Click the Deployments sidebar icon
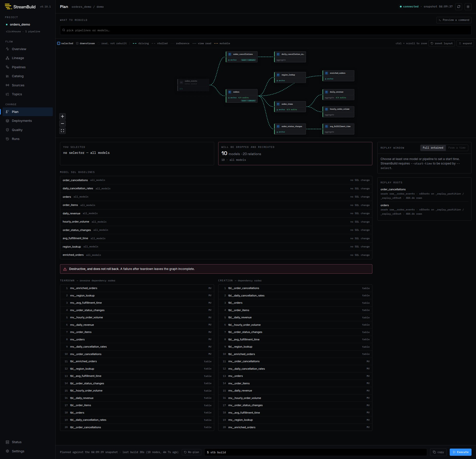Screen dimensions: 476x459 pos(7,121)
